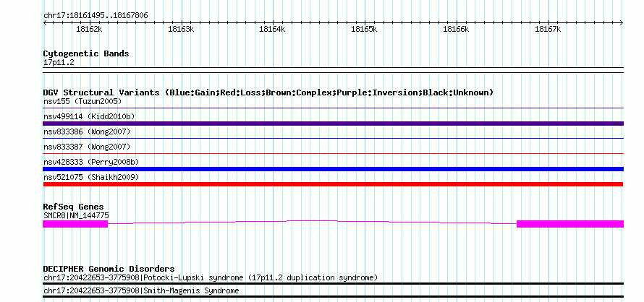This screenshot has height=302, width=644.
Task: Open the nsv521075 (Shaikh2009) variant label
Action: (91, 177)
